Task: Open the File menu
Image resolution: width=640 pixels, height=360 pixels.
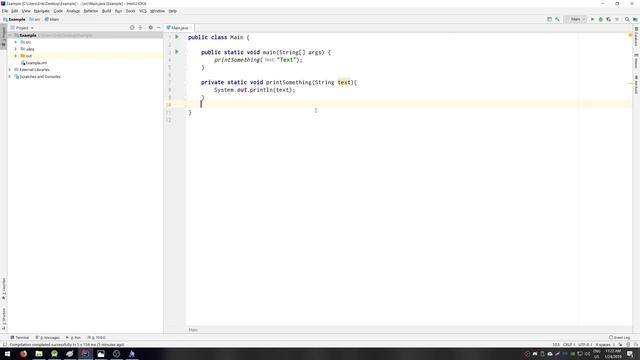Action: (x=5, y=11)
